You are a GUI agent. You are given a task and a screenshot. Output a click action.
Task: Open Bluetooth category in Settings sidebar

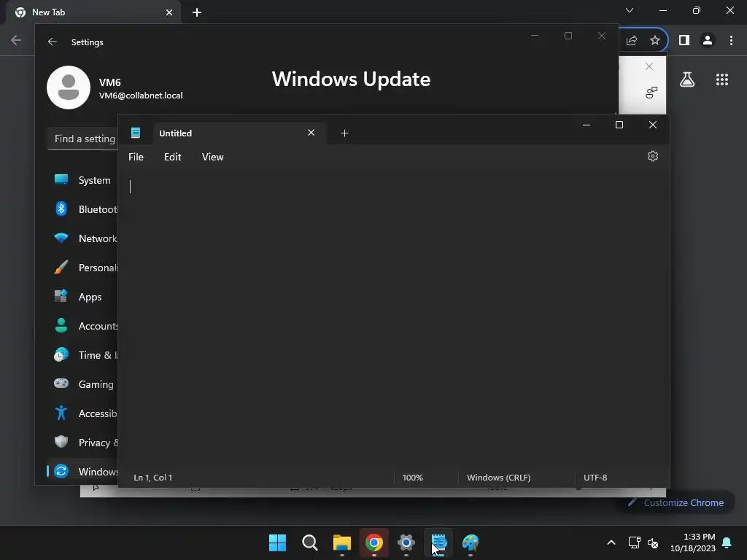[82, 209]
